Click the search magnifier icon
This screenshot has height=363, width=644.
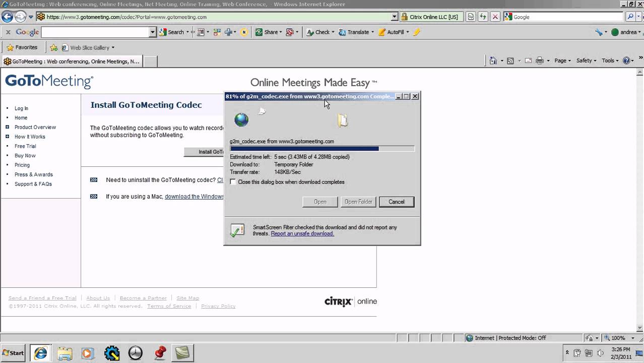pyautogui.click(x=630, y=17)
